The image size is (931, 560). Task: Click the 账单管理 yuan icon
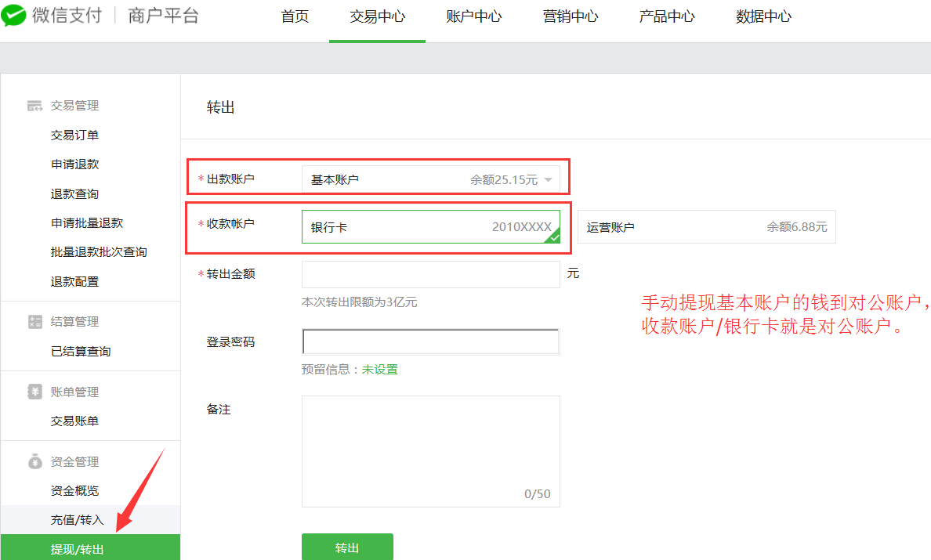[34, 392]
